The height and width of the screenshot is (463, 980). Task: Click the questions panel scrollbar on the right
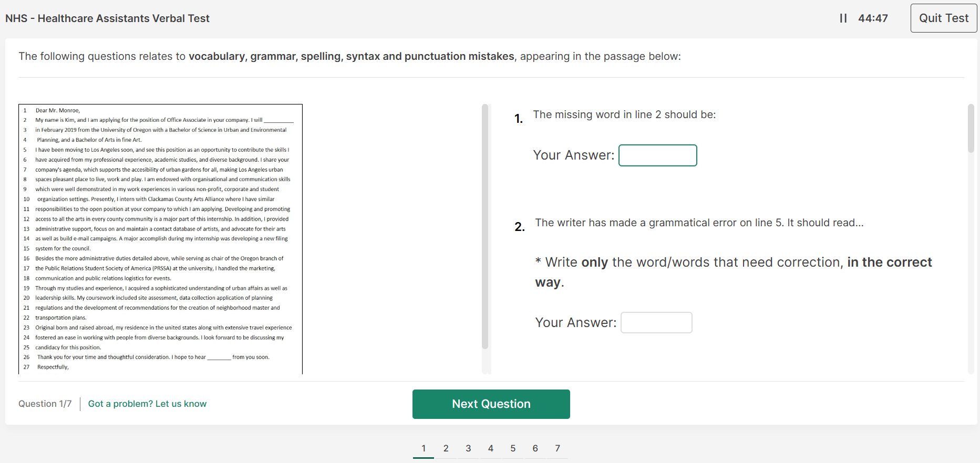tap(971, 129)
